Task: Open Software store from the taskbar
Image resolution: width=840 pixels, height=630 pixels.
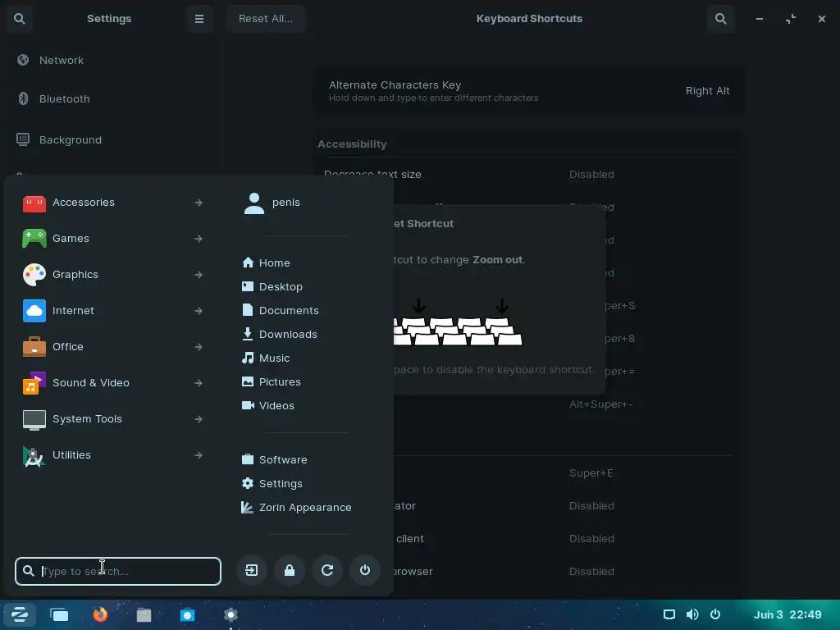Action: coord(188,614)
